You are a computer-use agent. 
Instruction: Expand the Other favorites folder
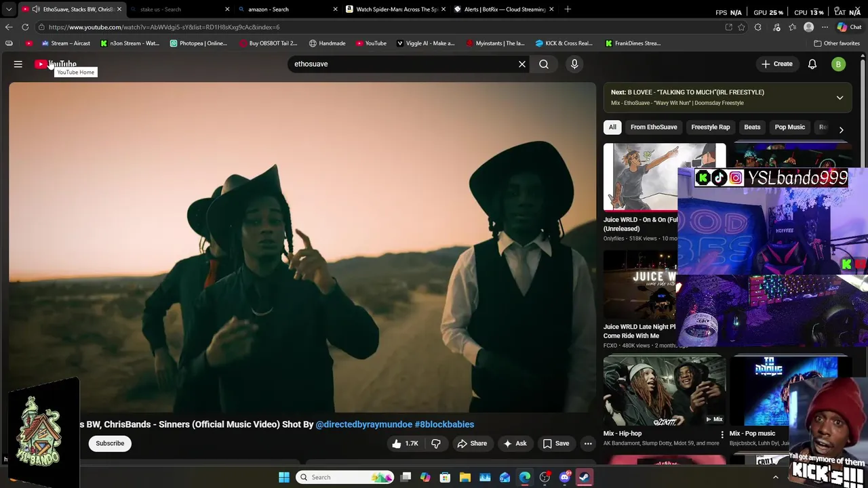coord(837,43)
